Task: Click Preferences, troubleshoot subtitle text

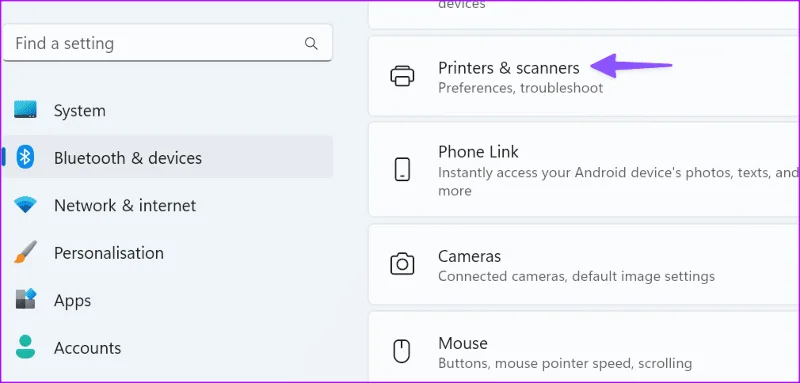Action: (520, 88)
